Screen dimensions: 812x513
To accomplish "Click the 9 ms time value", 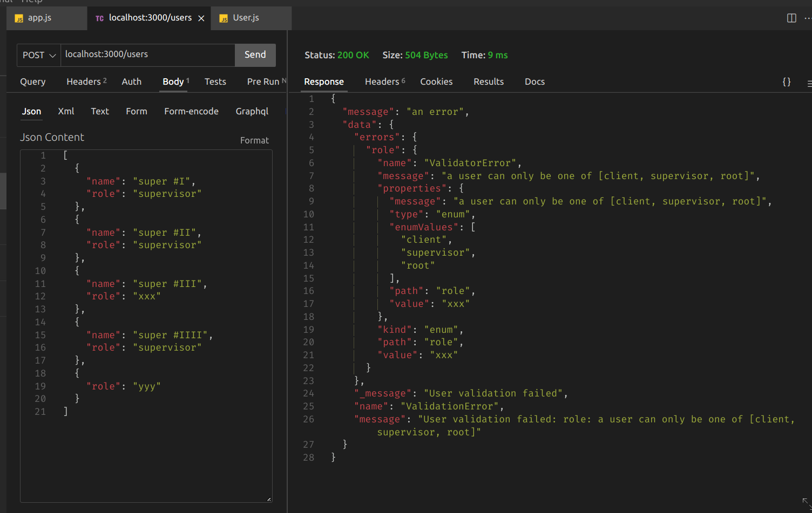I will click(x=498, y=55).
